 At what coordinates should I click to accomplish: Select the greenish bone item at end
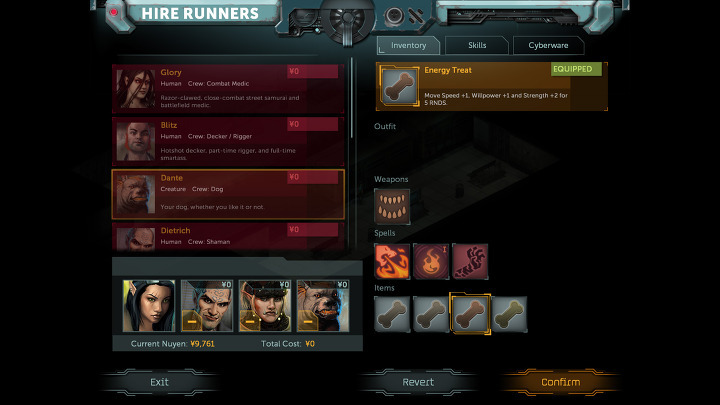509,314
